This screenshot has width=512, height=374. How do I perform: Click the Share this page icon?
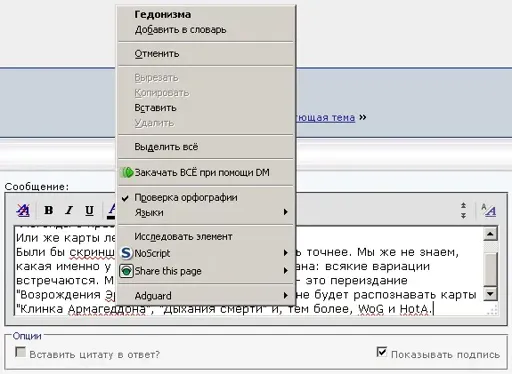pos(127,271)
